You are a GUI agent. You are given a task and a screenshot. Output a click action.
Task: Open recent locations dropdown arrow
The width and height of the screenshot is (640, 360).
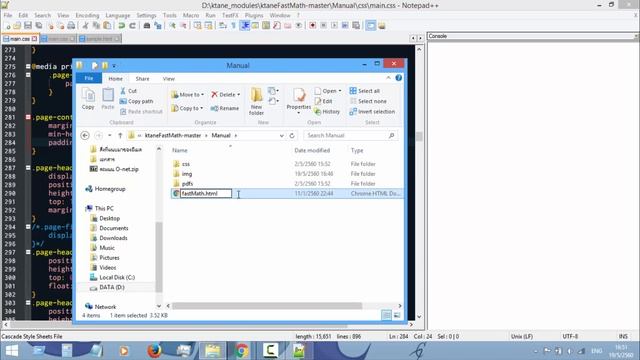tap(110, 136)
